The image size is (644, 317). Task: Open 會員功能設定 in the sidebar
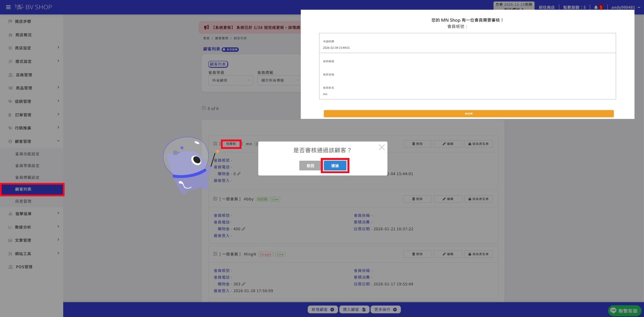coord(27,154)
